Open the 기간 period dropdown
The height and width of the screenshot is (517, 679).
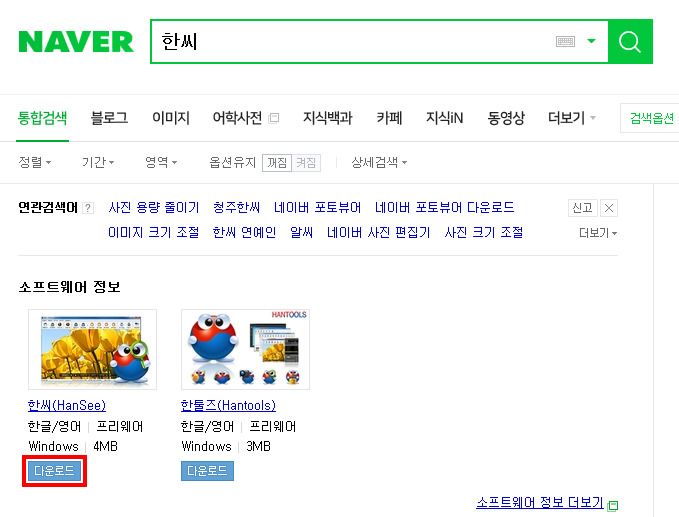tap(98, 162)
